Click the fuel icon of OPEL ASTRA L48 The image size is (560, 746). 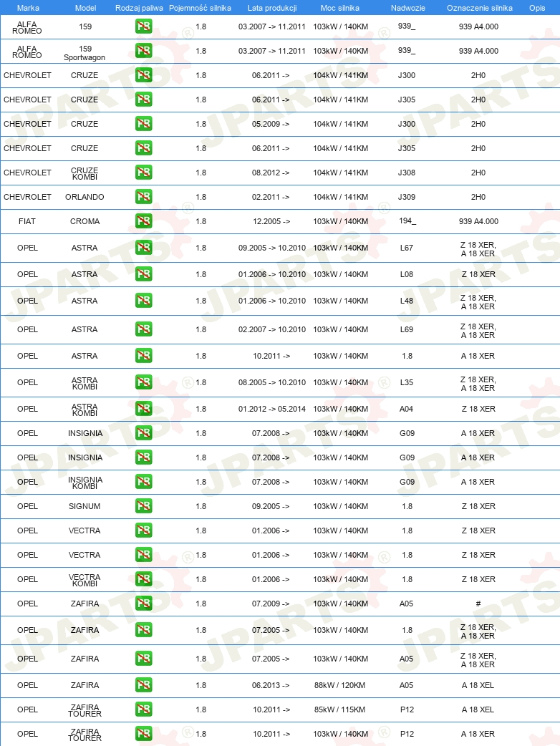tap(144, 301)
